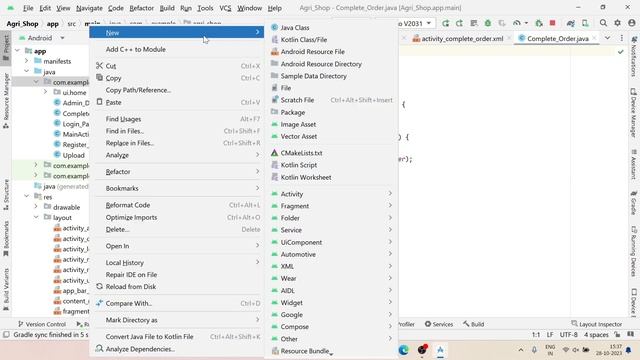Viewport: 640px width, 360px height.
Task: Click the Kotlin Script icon
Action: click(x=274, y=165)
